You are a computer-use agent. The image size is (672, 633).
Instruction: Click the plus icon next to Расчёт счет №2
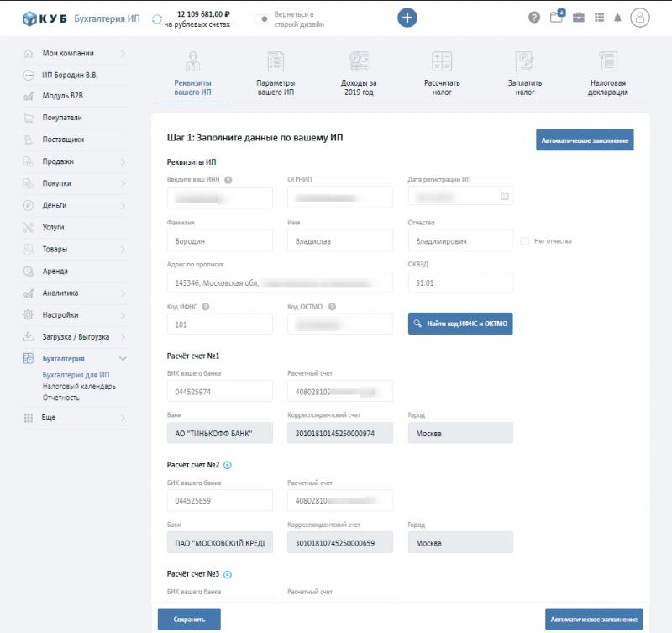(227, 465)
